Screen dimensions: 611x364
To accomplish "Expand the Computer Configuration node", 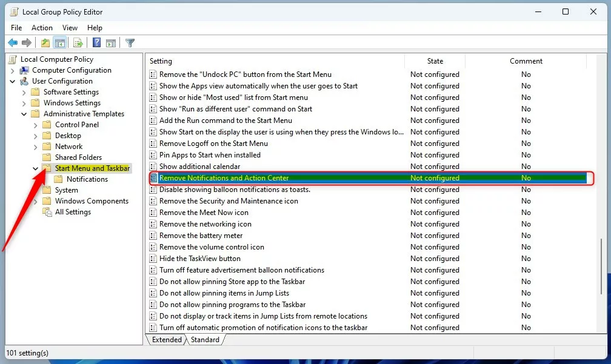I will click(x=12, y=70).
